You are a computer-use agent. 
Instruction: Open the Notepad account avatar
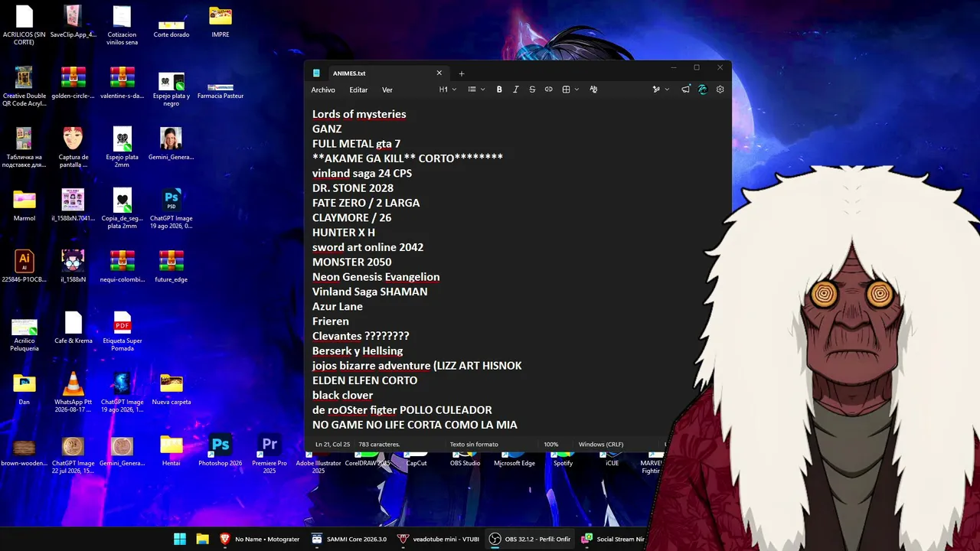coord(702,90)
